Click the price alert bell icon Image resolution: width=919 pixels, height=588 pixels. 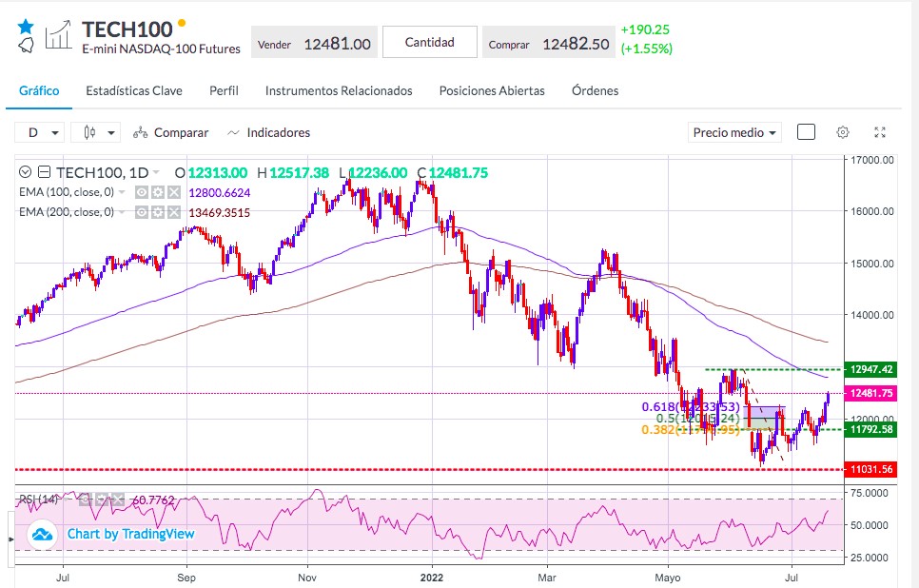26,45
